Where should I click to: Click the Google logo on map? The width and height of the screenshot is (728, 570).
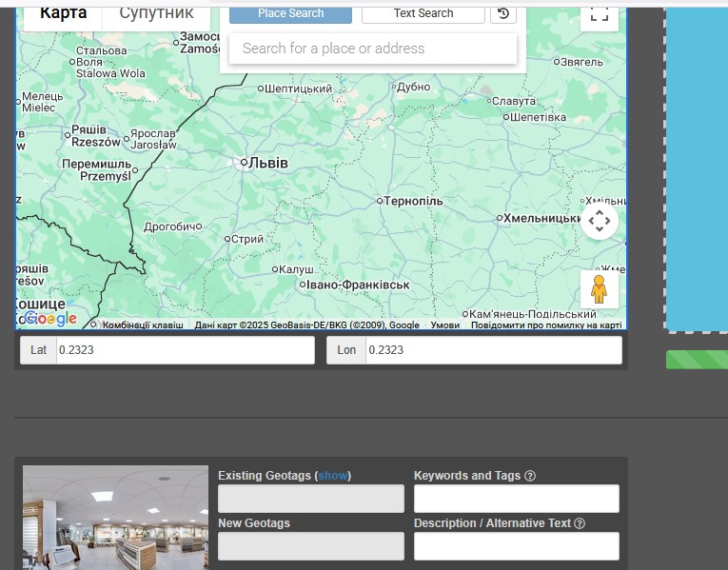(x=50, y=319)
